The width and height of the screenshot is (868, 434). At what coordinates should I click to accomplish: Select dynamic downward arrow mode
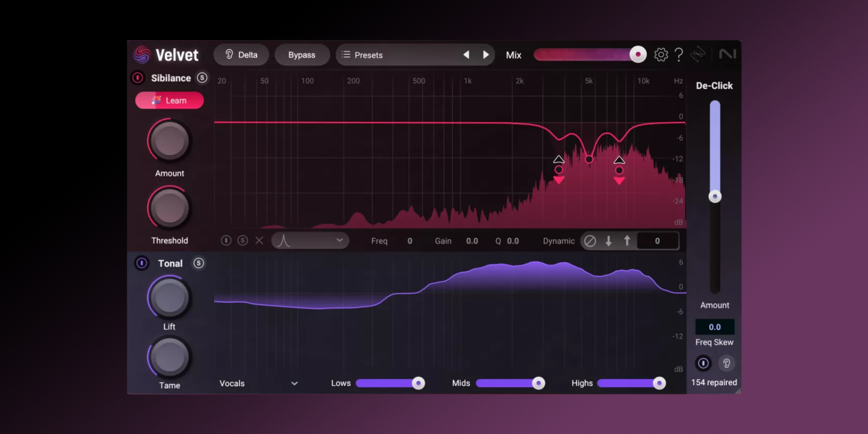pos(609,241)
